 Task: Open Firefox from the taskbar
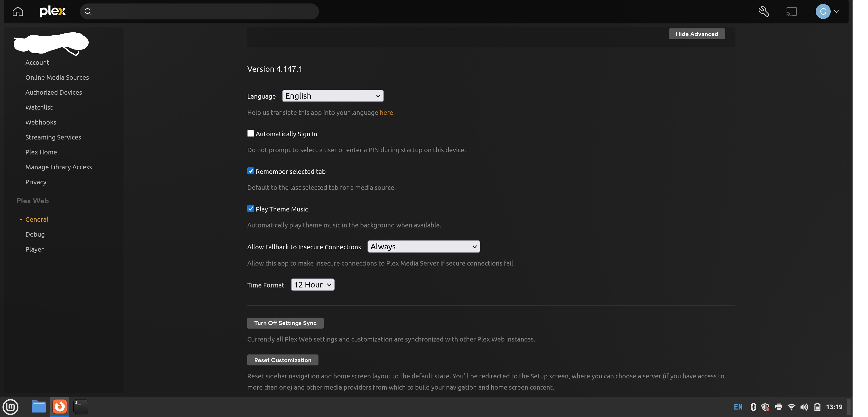[x=60, y=407]
